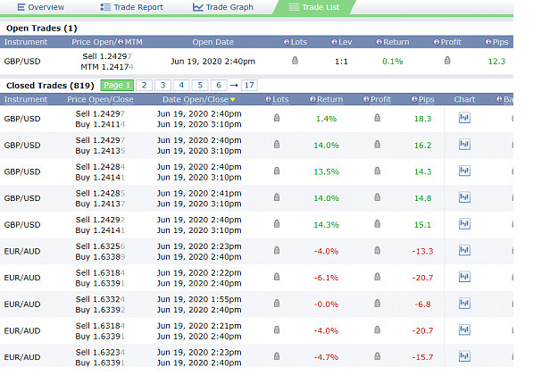Go to closed trades page 2

144,86
